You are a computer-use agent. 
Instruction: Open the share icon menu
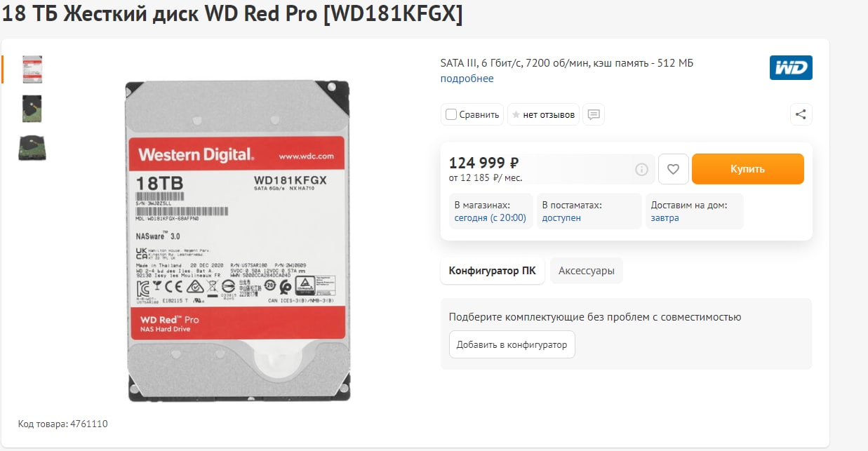[801, 114]
